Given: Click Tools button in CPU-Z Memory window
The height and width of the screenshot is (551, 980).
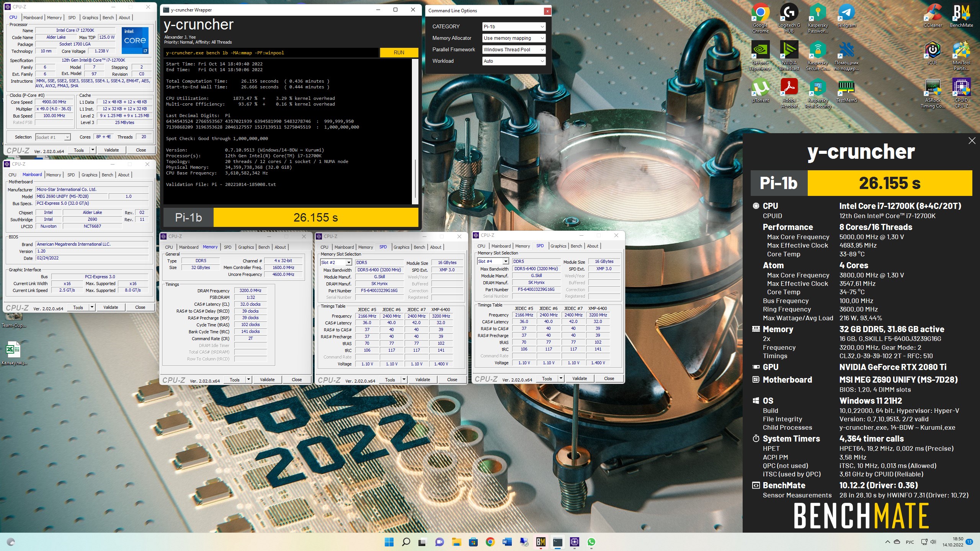Looking at the screenshot, I should [x=235, y=380].
